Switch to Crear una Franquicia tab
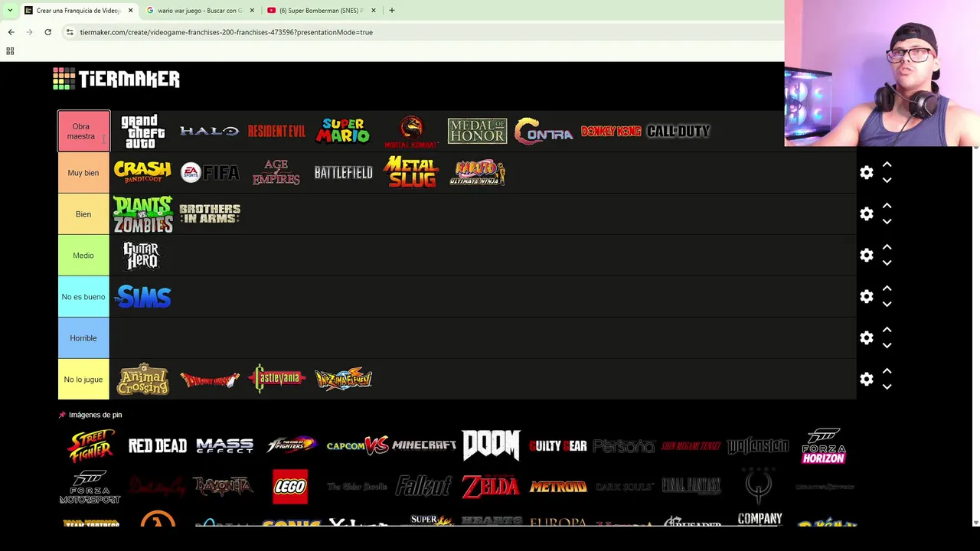The width and height of the screenshot is (980, 551). tap(78, 11)
